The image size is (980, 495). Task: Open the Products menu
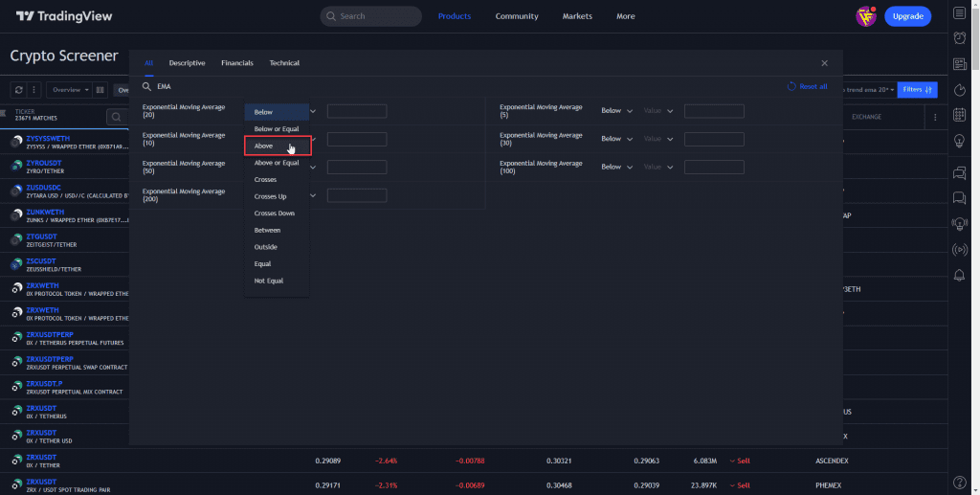(x=455, y=16)
